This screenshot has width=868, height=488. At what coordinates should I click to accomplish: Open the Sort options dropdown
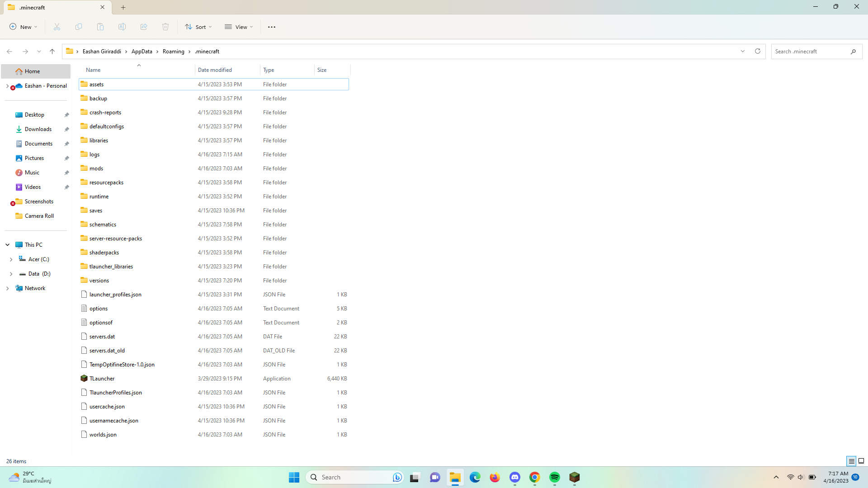click(x=198, y=27)
